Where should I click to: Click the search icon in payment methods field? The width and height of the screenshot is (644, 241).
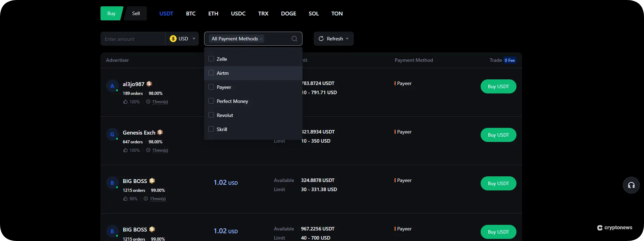coord(294,39)
